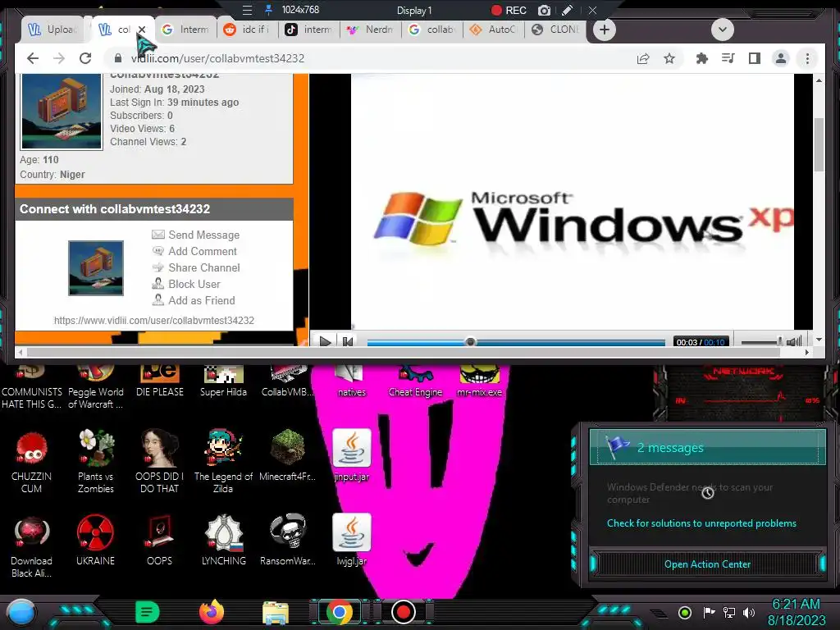Viewport: 840px width, 630px height.
Task: Open the Chrome profile avatar
Action: coord(781,58)
